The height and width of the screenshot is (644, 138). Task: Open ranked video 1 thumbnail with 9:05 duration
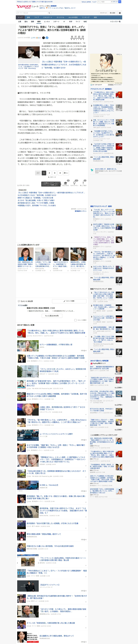point(119,295)
